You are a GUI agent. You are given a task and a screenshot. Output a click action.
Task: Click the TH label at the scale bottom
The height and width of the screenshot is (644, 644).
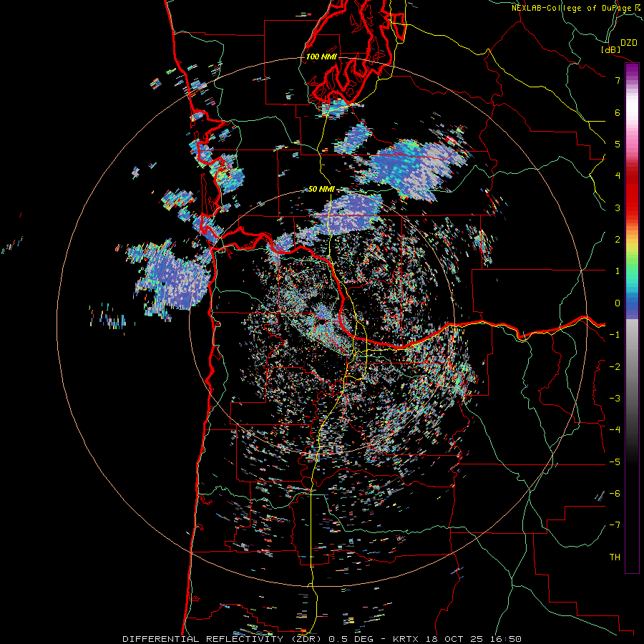[x=615, y=557]
